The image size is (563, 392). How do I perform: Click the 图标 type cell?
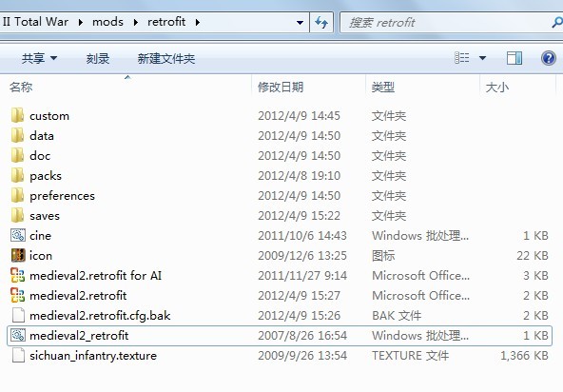[x=383, y=256]
